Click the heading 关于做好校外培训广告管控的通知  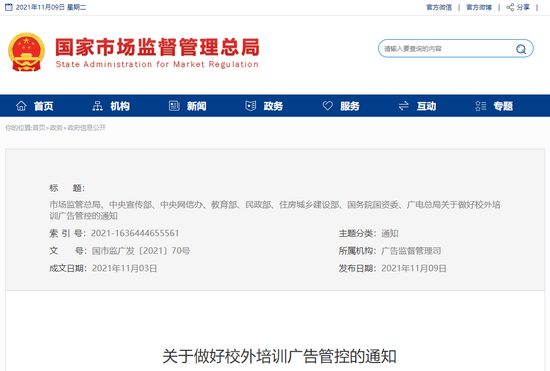[280, 356]
